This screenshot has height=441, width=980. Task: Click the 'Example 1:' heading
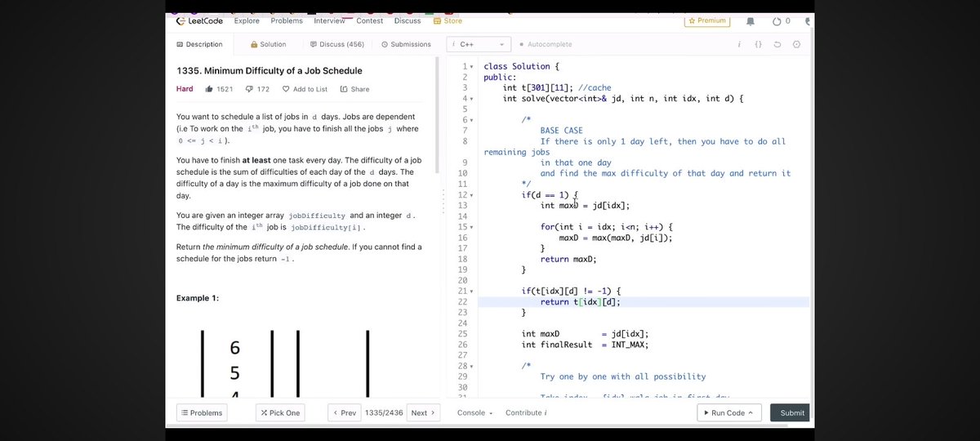click(x=198, y=298)
